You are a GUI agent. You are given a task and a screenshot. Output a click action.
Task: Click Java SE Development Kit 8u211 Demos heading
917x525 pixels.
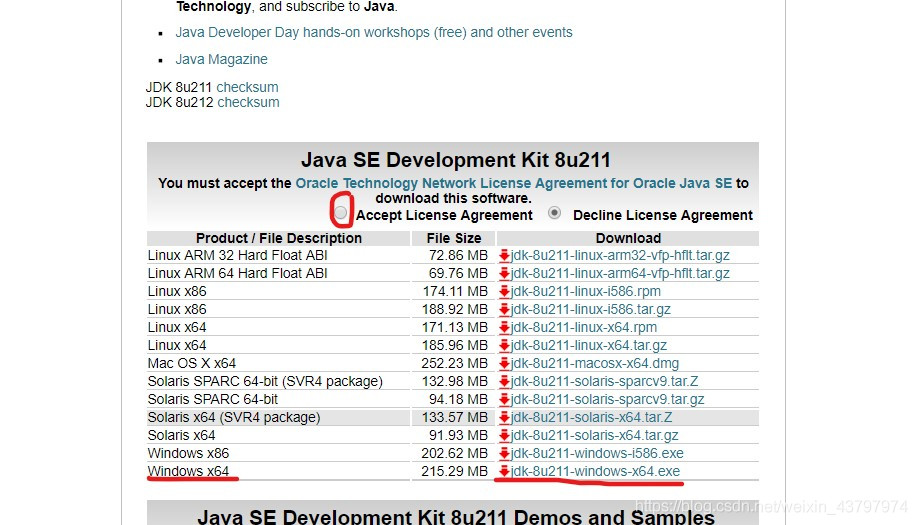coord(456,516)
